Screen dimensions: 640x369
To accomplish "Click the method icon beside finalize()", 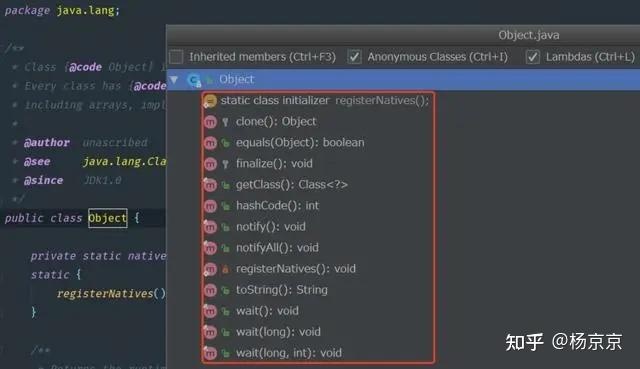I will click(x=210, y=164).
